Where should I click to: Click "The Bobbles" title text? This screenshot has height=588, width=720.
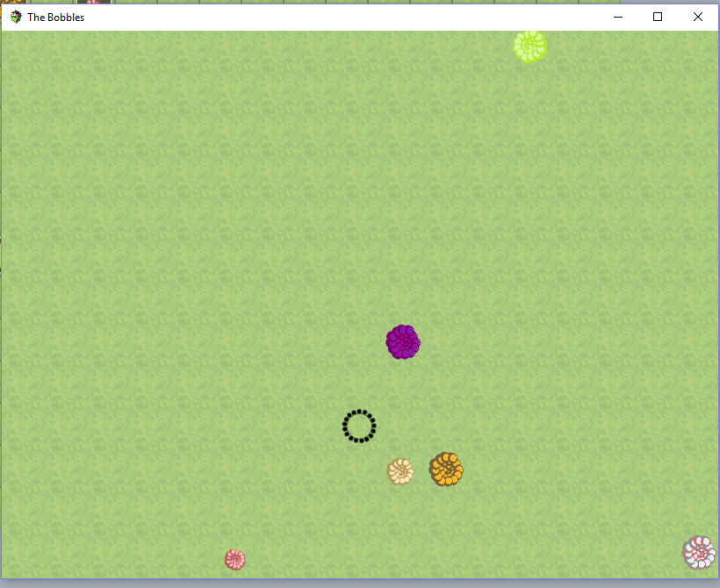55,18
